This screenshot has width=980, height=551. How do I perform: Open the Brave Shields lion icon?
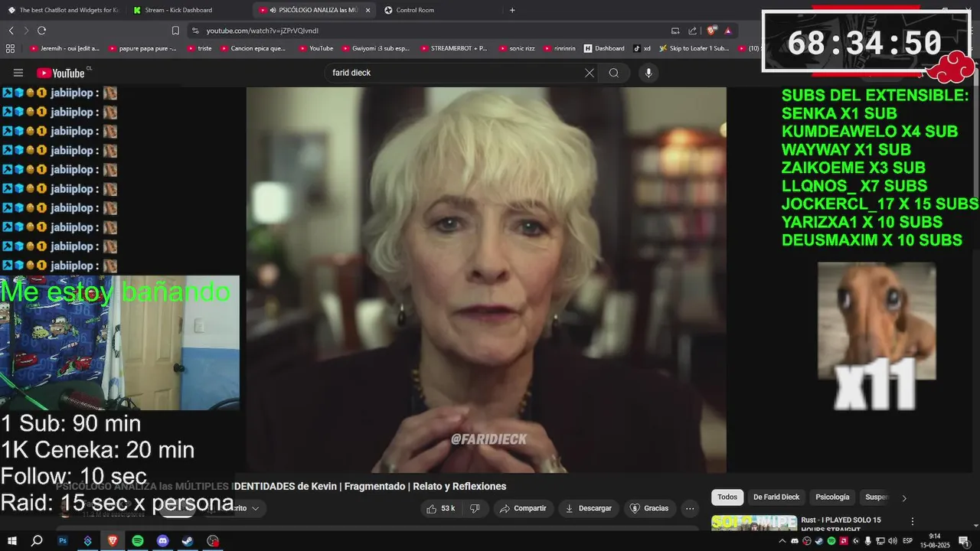click(x=711, y=31)
